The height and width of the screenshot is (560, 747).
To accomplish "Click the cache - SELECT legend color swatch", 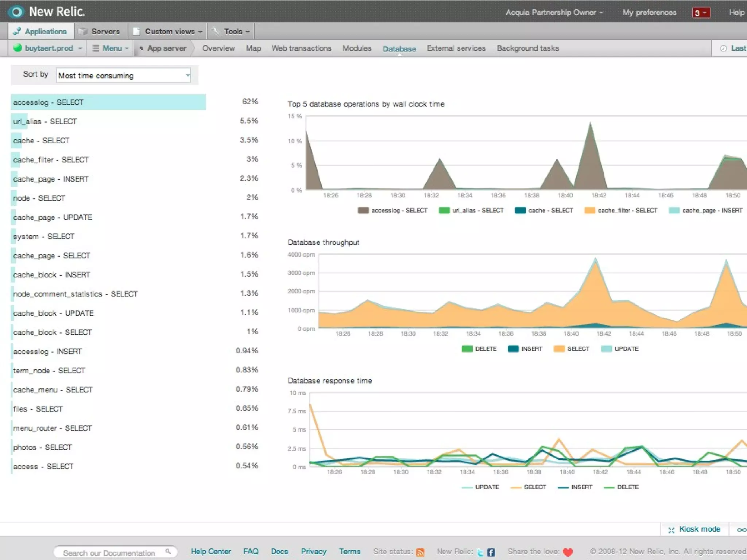I will [520, 210].
